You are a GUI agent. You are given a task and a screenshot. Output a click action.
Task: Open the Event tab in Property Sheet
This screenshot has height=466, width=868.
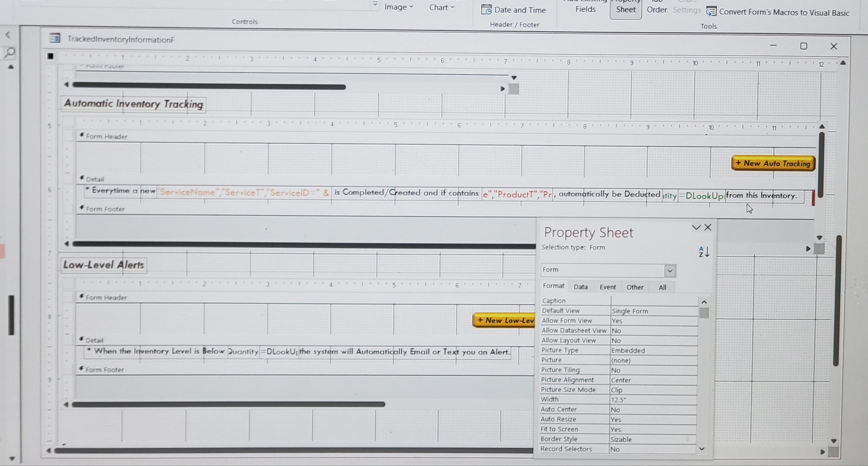(607, 287)
